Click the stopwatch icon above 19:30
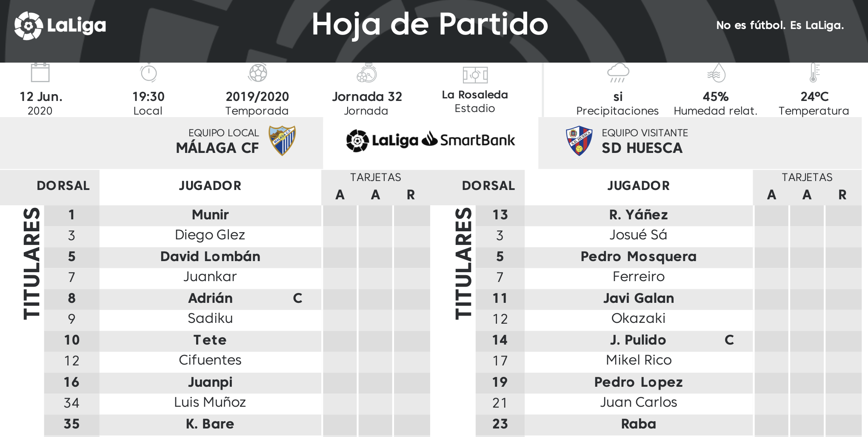Viewport: 868px width, 437px height. tap(148, 72)
